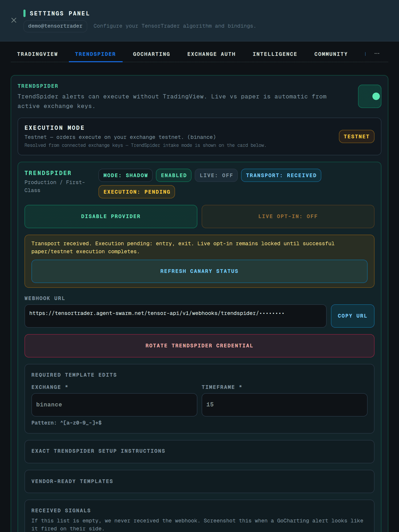Click the Disable Provider button
The width and height of the screenshot is (399, 532).
[x=111, y=217]
